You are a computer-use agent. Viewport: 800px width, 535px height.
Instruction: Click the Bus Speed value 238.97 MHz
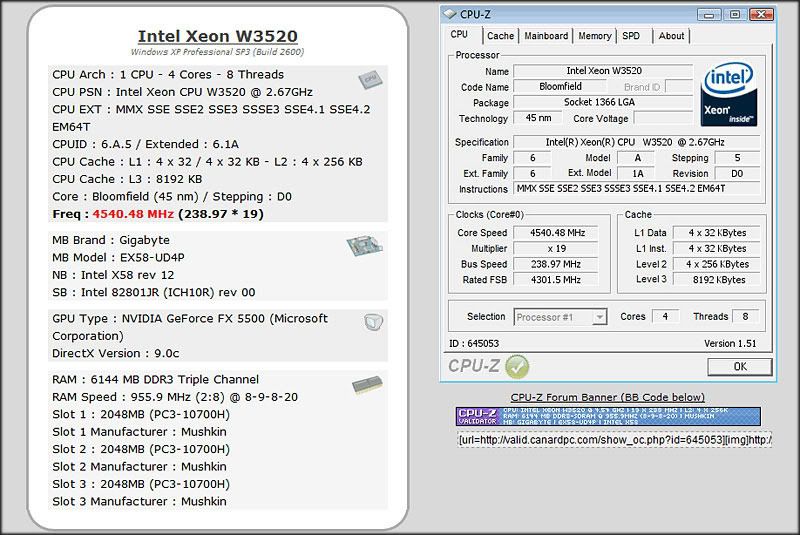tap(556, 264)
